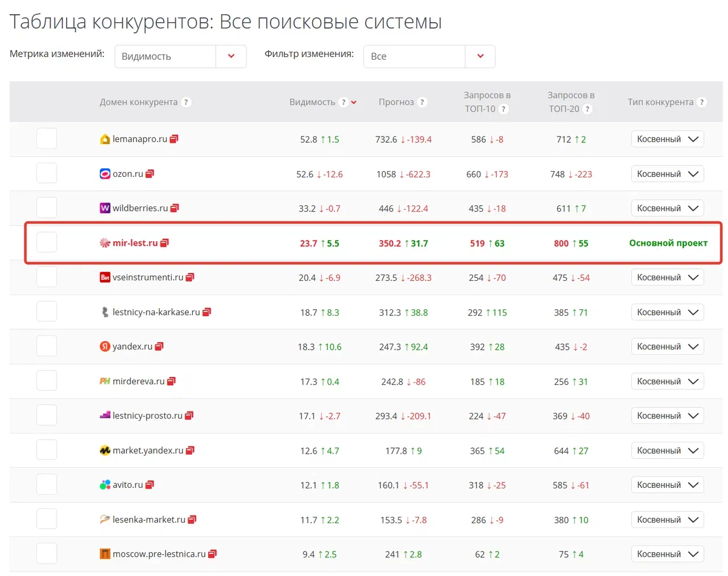Click the help icon beside Тип конкурента
Viewport: 728px width, 576px height.
(702, 102)
